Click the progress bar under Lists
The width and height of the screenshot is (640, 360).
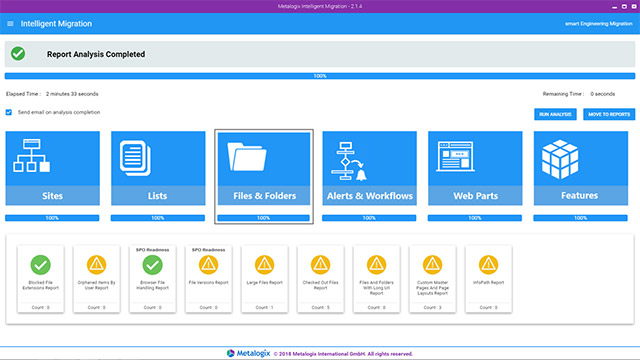(x=158, y=218)
